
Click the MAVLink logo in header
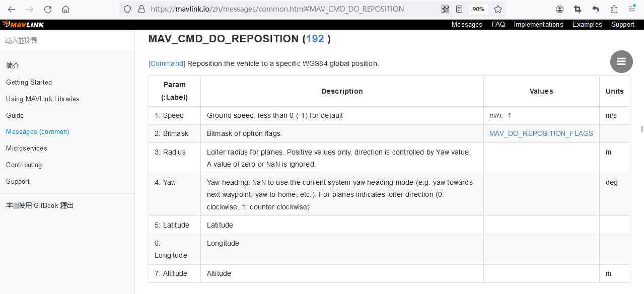pos(23,24)
